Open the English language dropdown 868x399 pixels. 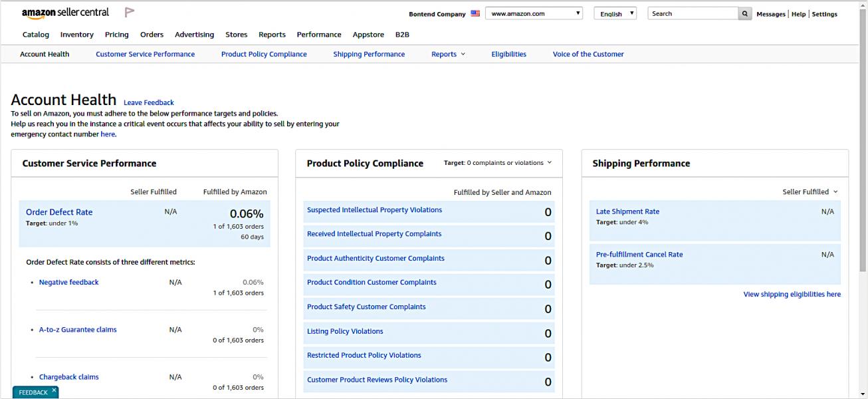click(x=615, y=13)
